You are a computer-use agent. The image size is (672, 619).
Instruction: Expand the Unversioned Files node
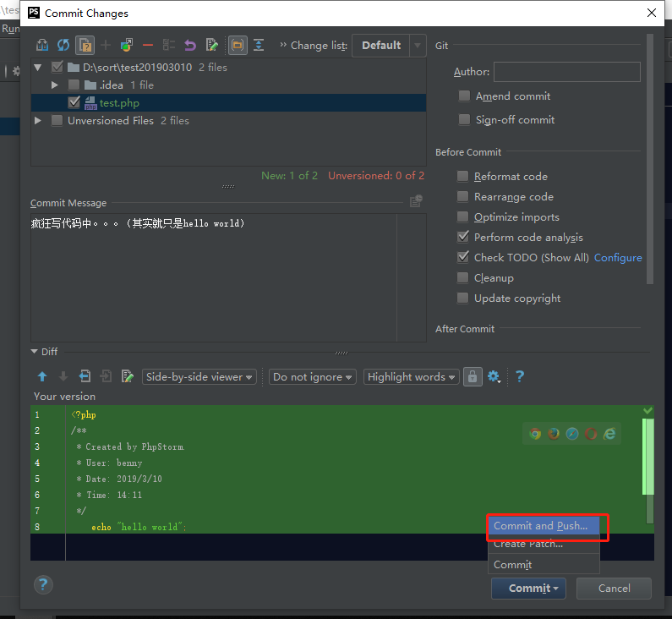click(38, 120)
